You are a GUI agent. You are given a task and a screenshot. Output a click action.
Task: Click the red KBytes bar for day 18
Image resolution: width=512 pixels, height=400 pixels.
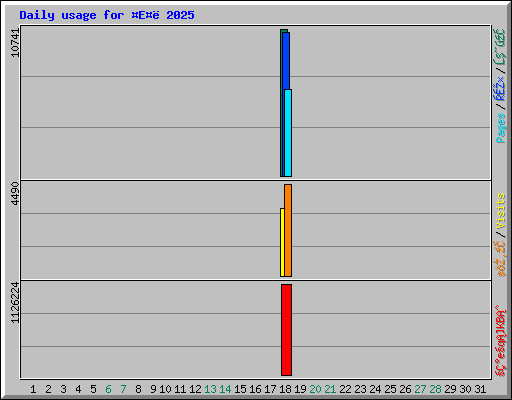pyautogui.click(x=286, y=330)
